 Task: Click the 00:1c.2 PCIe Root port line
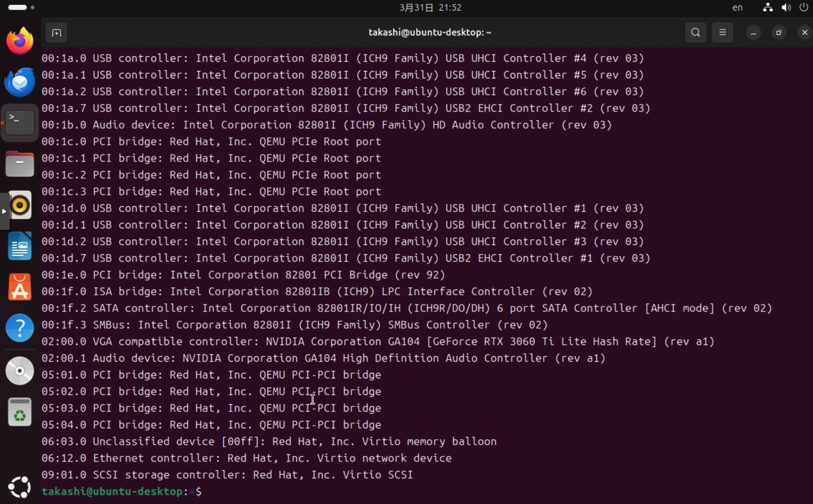(x=211, y=175)
